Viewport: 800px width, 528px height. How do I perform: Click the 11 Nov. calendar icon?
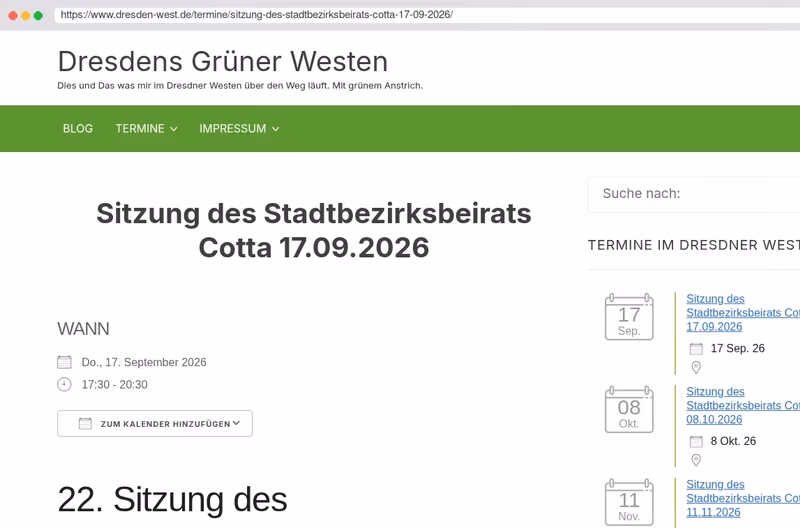[629, 502]
